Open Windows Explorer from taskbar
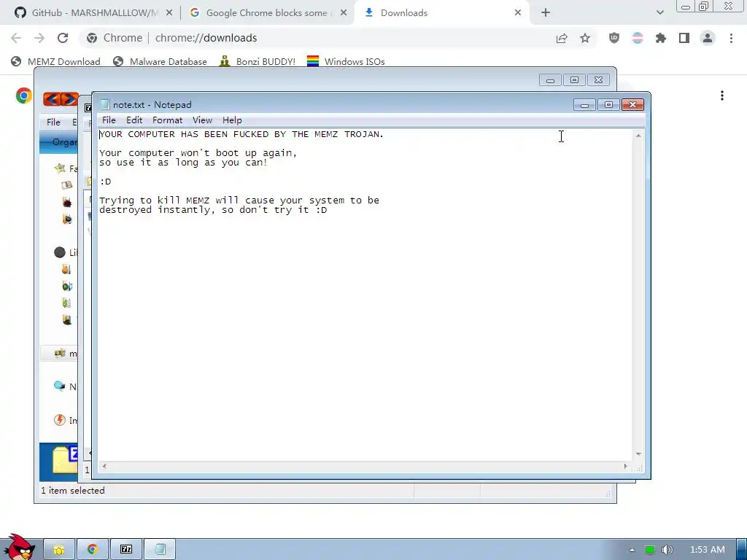The height and width of the screenshot is (560, 747). (x=59, y=550)
